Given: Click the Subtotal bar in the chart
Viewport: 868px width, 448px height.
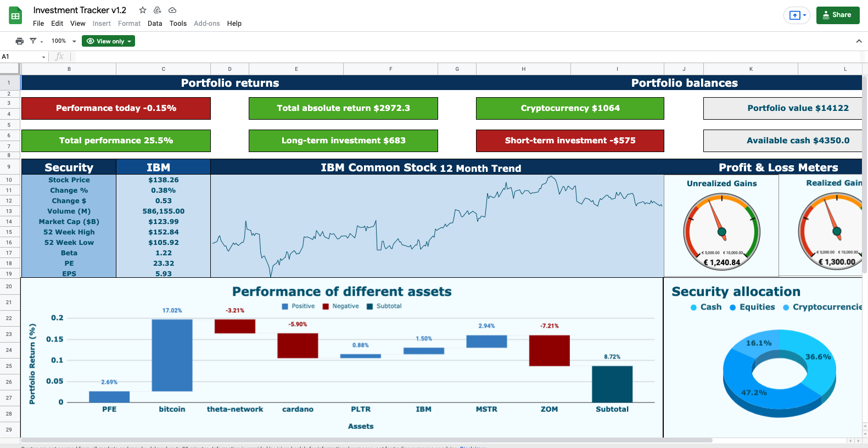Looking at the screenshot, I should (612, 384).
